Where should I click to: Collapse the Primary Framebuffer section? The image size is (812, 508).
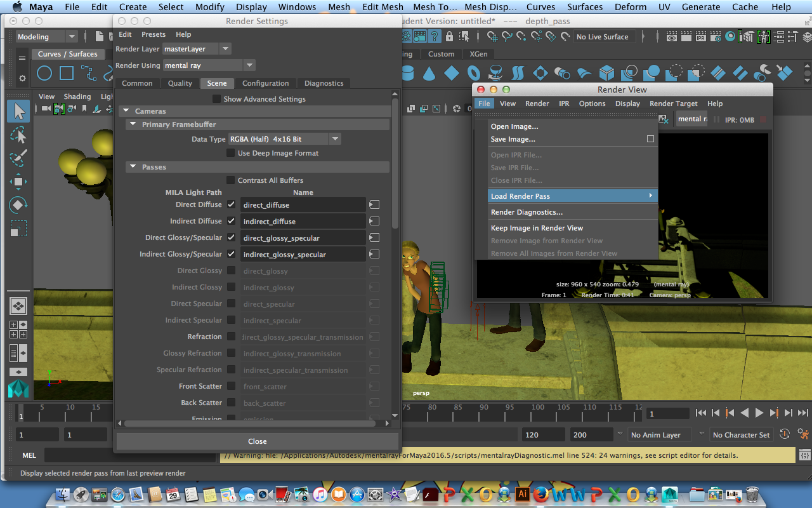point(133,124)
